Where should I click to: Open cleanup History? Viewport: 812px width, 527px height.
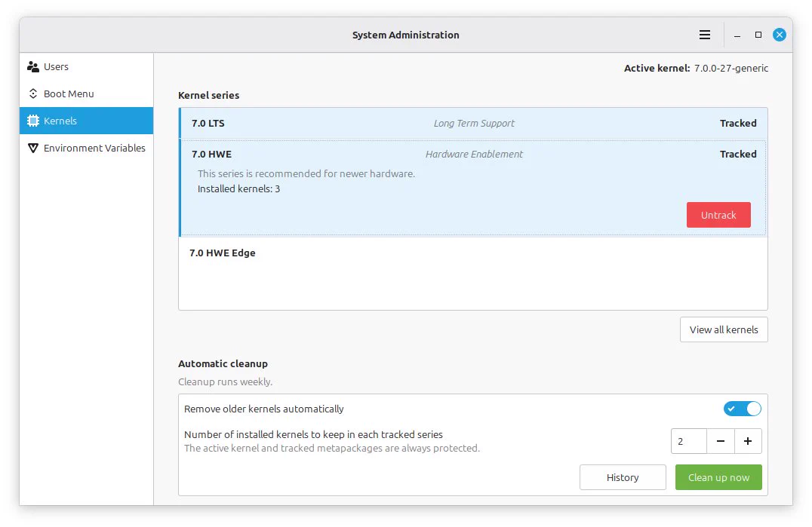tap(623, 477)
